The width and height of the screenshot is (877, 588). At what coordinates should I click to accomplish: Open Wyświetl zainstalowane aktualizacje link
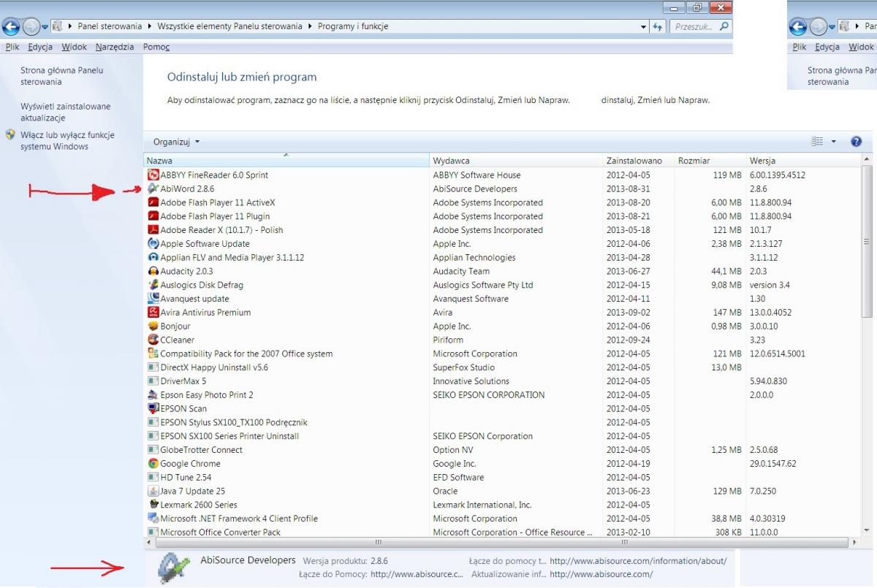click(66, 112)
